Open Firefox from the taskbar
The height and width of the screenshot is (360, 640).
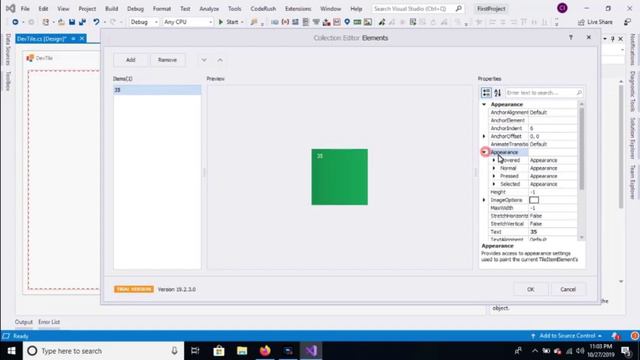tap(265, 351)
